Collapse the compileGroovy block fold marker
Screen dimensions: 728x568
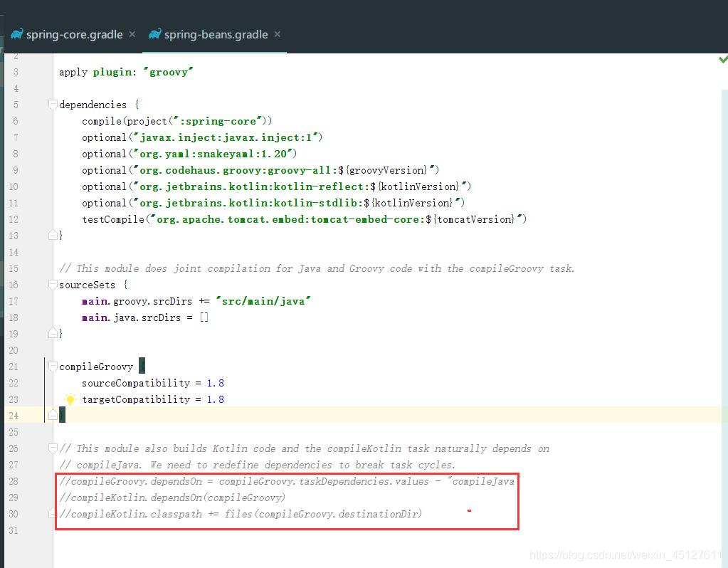click(53, 367)
